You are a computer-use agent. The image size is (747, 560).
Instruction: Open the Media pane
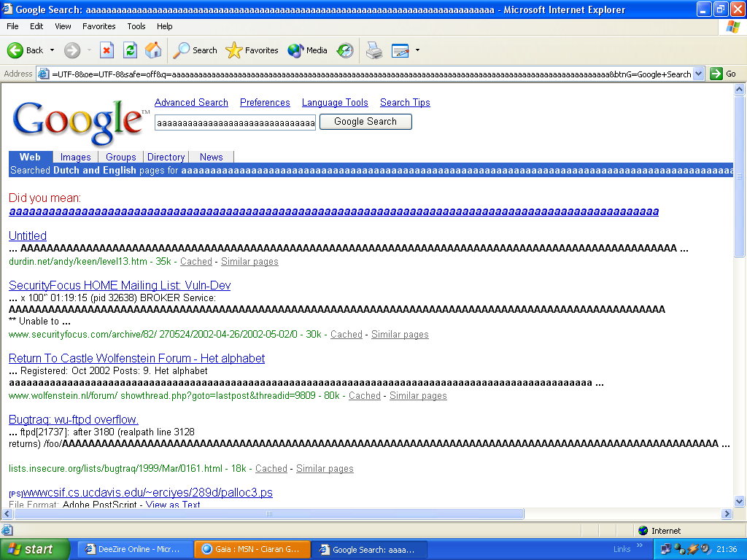pos(307,50)
